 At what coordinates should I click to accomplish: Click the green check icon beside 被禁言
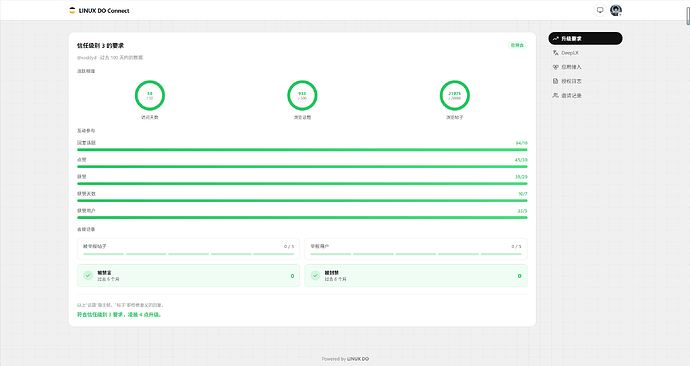point(88,275)
